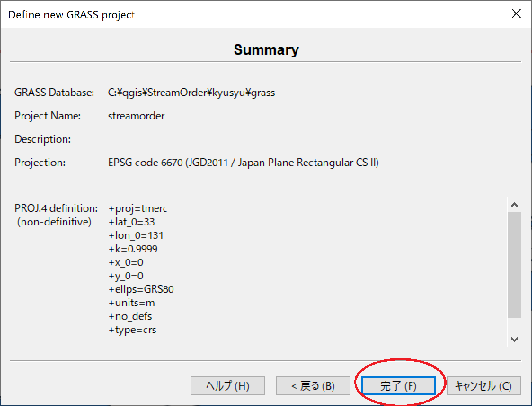
Task: Click the scrollbar up arrow
Action: 514,204
